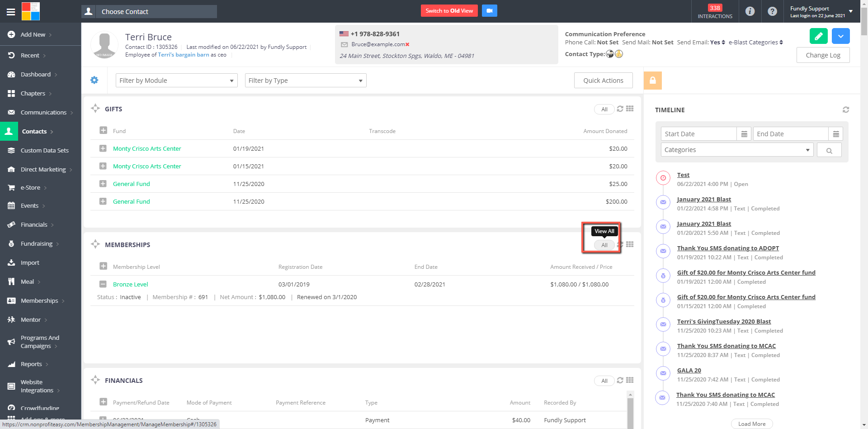This screenshot has width=868, height=429.
Task: Toggle the Financials All view switch
Action: [604, 381]
